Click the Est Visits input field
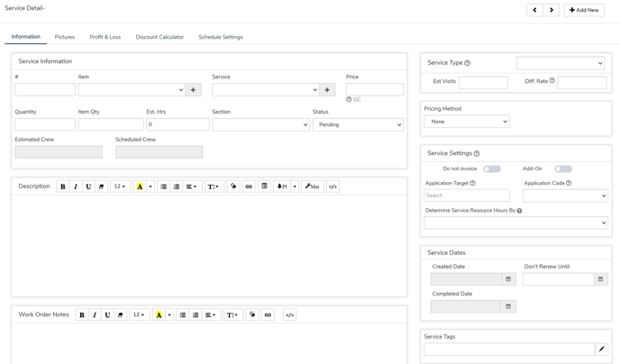The image size is (620, 364). tap(483, 83)
